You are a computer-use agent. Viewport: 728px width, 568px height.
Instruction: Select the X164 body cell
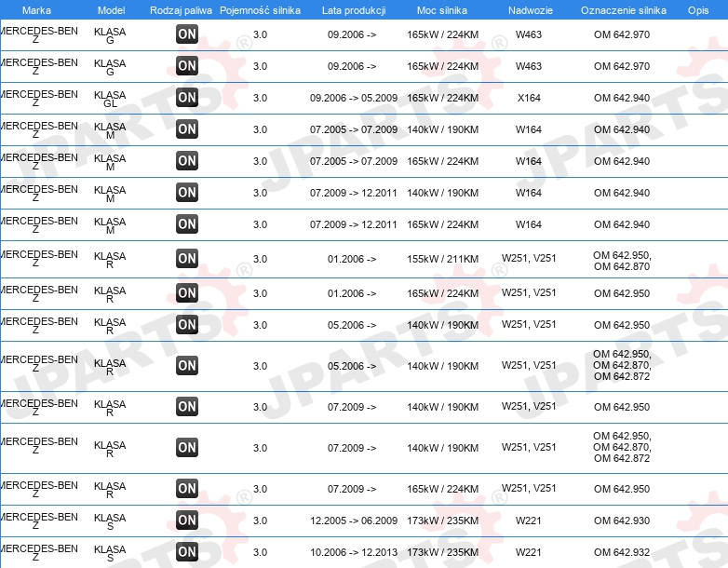coord(529,98)
